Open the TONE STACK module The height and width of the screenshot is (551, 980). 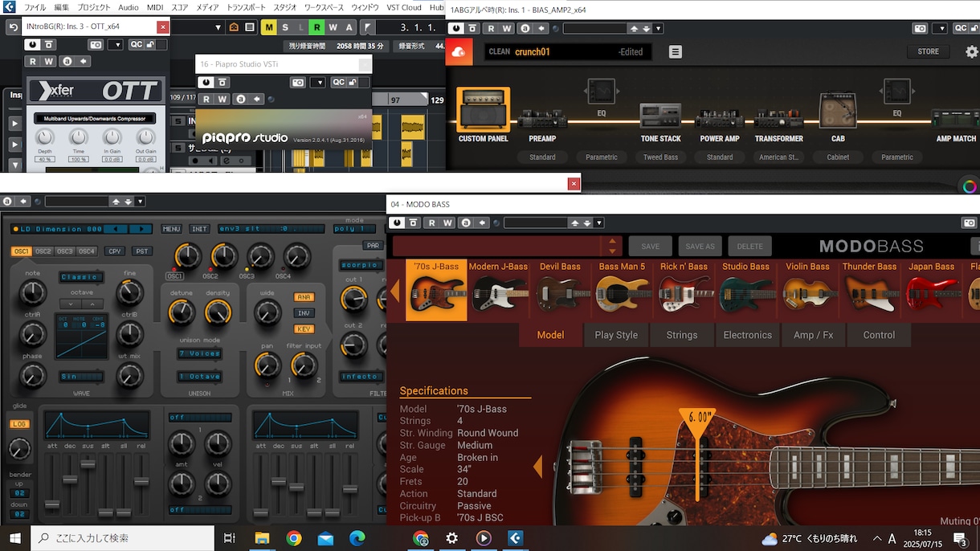point(660,116)
